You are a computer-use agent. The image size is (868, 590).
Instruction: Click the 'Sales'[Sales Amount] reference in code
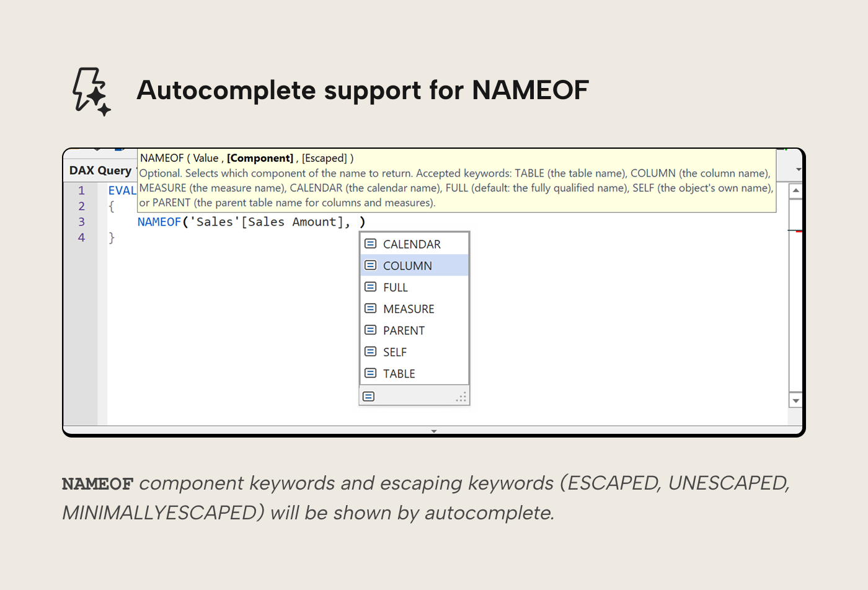point(267,222)
